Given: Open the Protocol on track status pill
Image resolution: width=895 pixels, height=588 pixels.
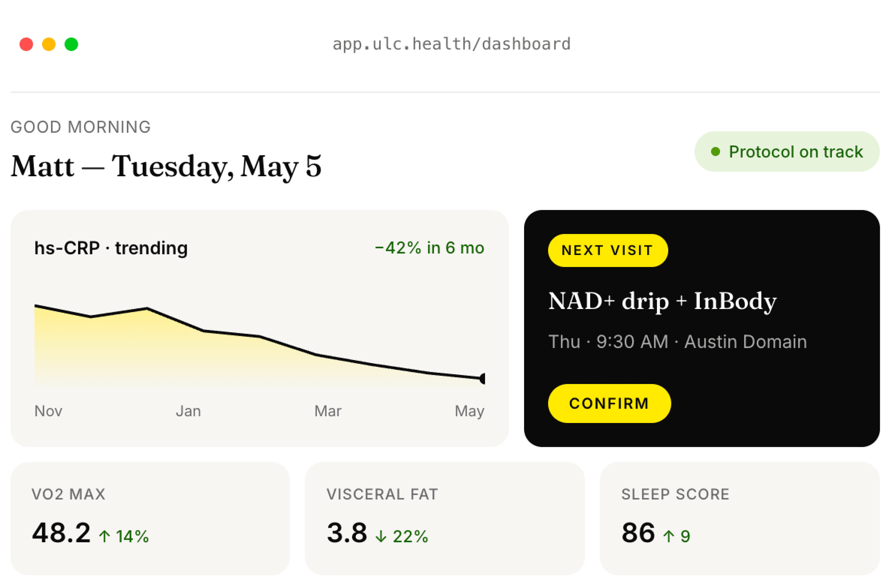Looking at the screenshot, I should [x=787, y=152].
